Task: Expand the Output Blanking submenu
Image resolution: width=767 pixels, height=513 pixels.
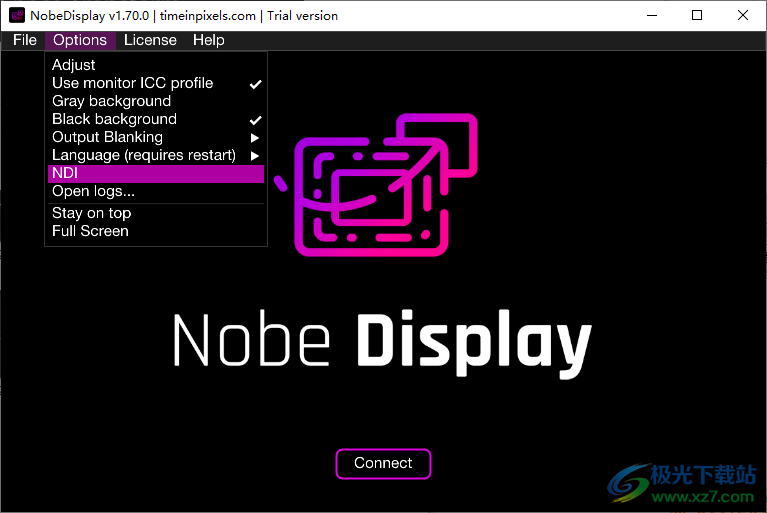Action: click(156, 137)
